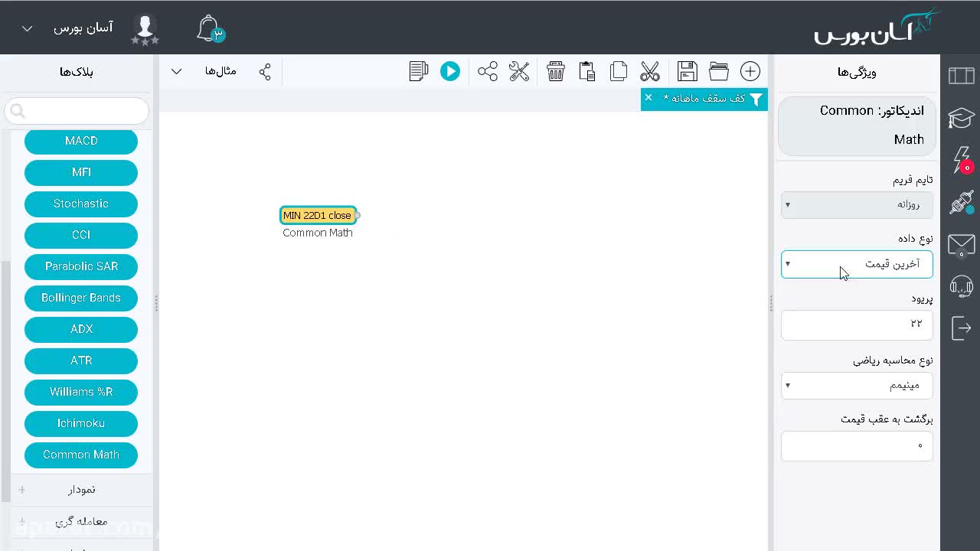The height and width of the screenshot is (551, 980).
Task: Open the document report icon
Action: 419,71
